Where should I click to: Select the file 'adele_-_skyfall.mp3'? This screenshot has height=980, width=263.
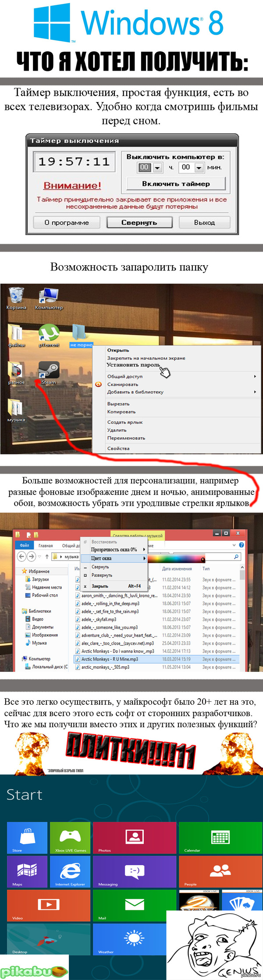(x=99, y=619)
